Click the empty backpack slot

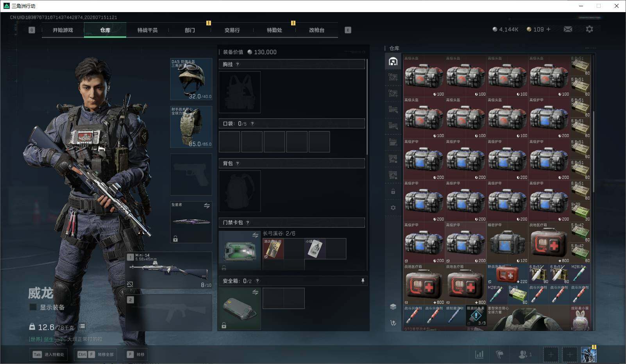coord(240,191)
